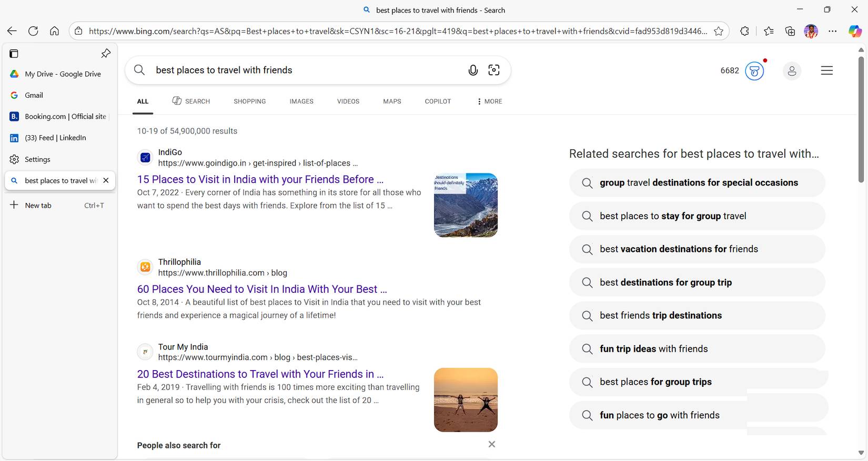Screen dimensions: 868x461
Task: Add page to favorites star icon
Action: (718, 31)
